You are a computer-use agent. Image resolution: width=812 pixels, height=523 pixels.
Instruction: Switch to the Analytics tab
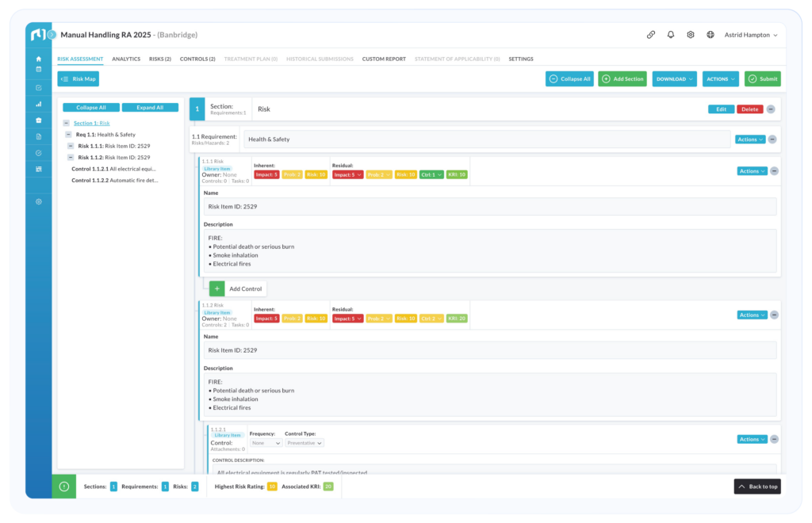[126, 59]
